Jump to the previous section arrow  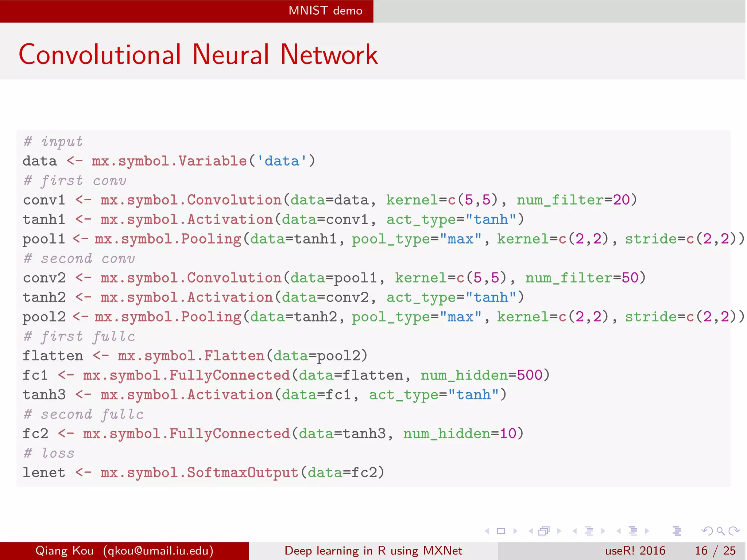[619, 531]
